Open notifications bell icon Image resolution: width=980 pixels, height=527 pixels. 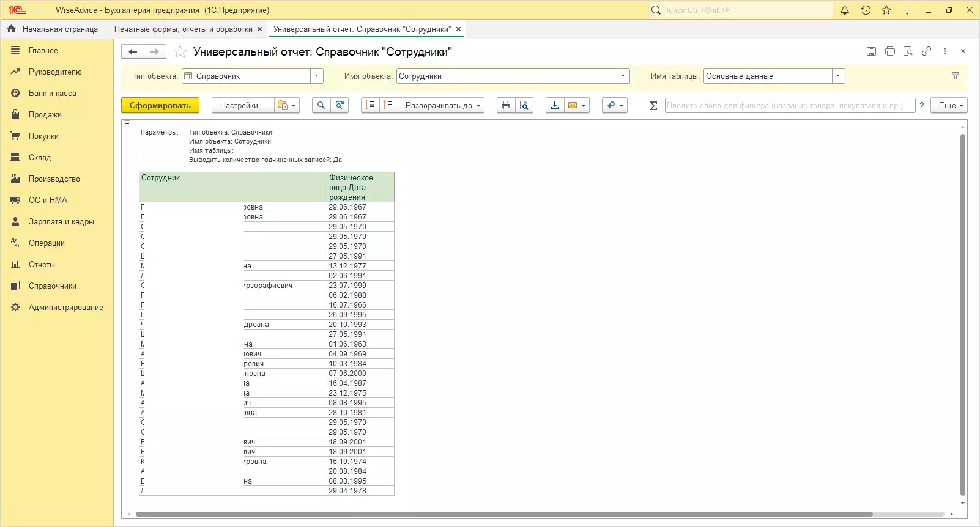coord(845,10)
